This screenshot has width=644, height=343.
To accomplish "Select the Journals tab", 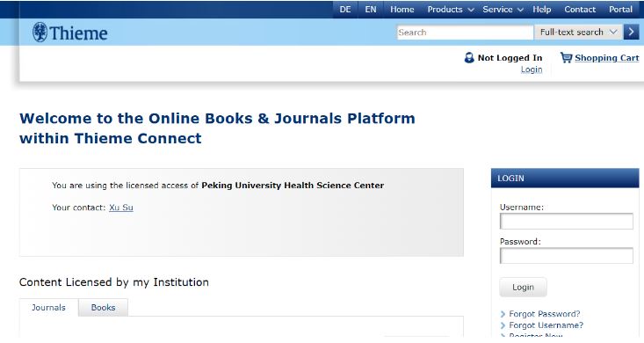I will tap(48, 308).
